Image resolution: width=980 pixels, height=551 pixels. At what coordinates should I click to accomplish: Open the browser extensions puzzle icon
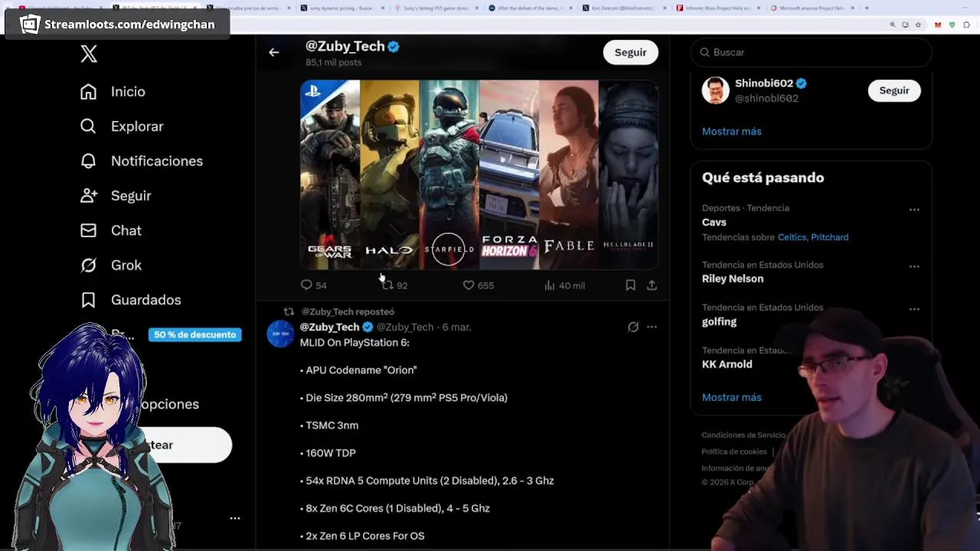[x=966, y=24]
